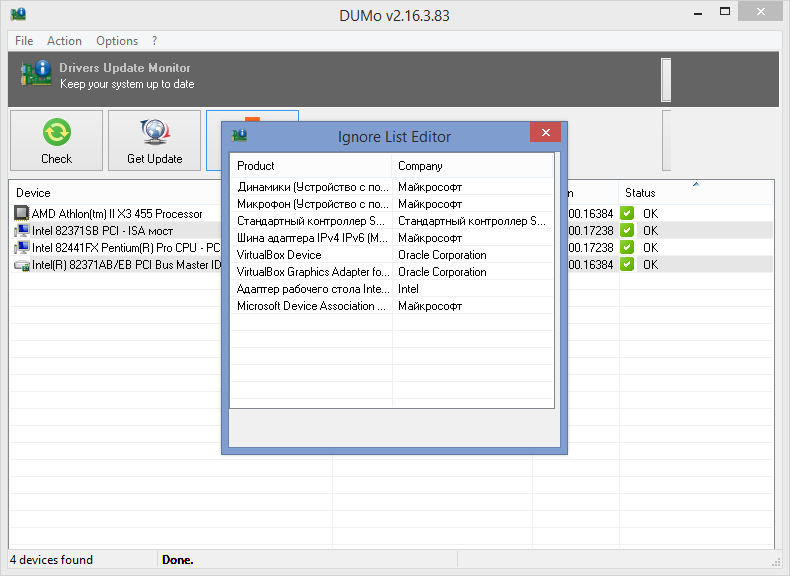790x576 pixels.
Task: Select the VirtualBox Device row
Action: point(392,255)
